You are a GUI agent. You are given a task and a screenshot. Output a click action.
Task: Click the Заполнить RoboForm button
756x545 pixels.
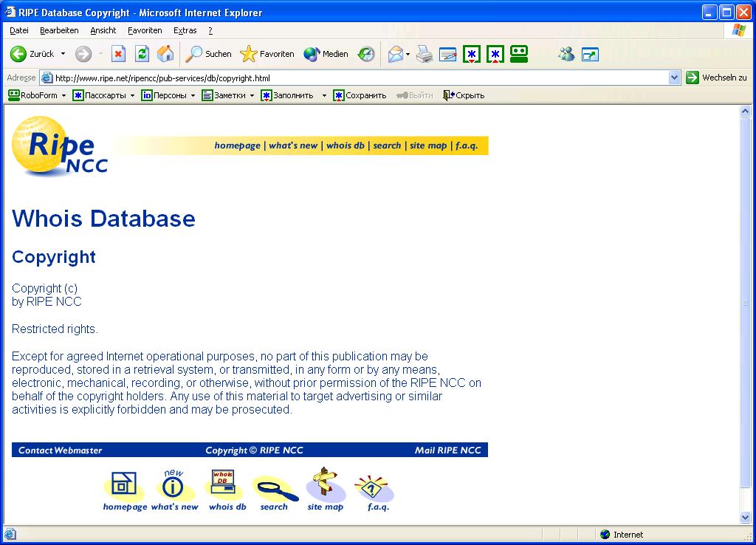click(287, 95)
